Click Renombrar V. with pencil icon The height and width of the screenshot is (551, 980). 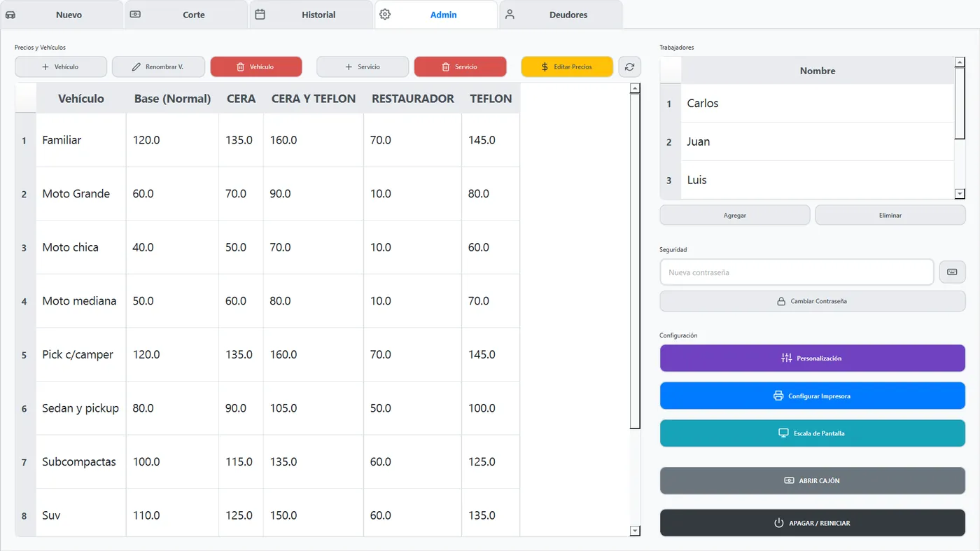point(158,67)
